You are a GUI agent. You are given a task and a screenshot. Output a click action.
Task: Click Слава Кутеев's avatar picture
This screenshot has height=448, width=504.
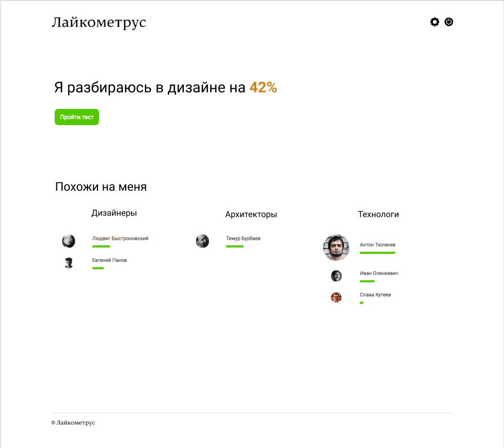click(x=336, y=297)
